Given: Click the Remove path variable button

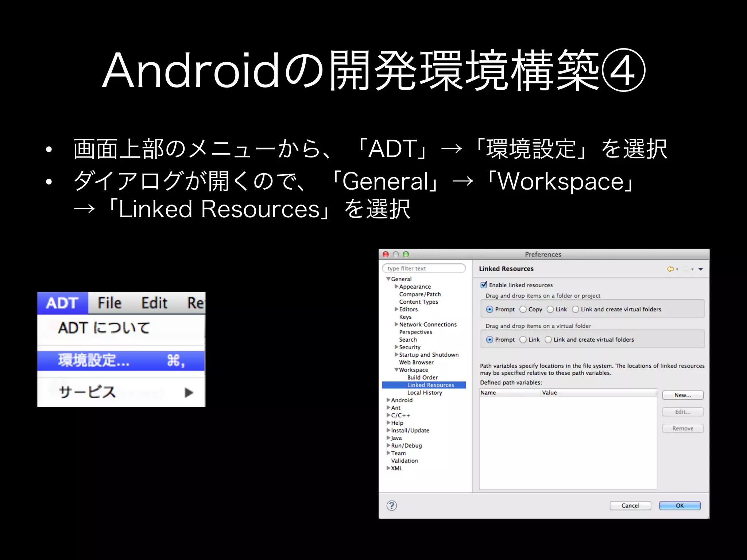Looking at the screenshot, I should tap(683, 429).
